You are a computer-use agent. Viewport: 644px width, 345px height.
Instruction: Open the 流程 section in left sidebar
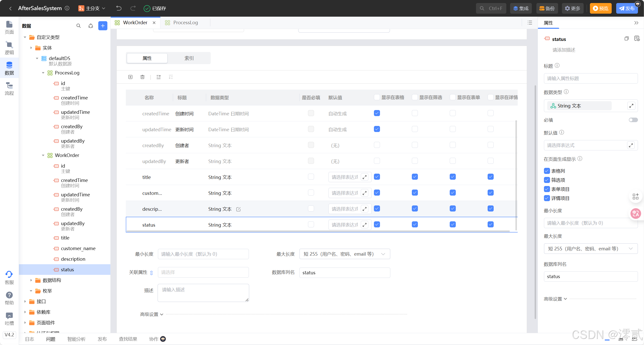tap(9, 89)
